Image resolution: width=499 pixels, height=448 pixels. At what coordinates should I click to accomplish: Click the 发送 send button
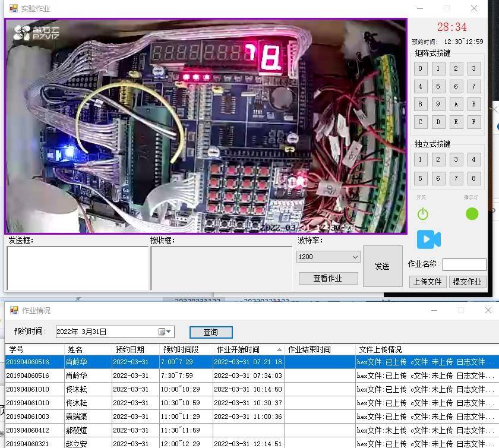pyautogui.click(x=382, y=266)
